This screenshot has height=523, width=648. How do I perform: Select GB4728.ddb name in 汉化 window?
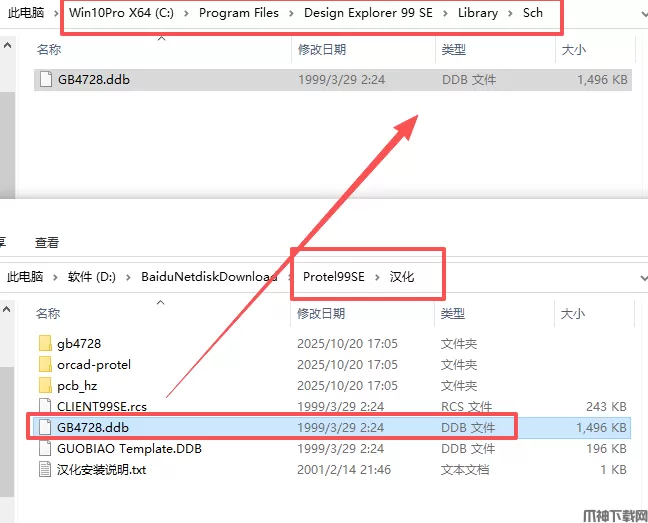[x=93, y=427]
